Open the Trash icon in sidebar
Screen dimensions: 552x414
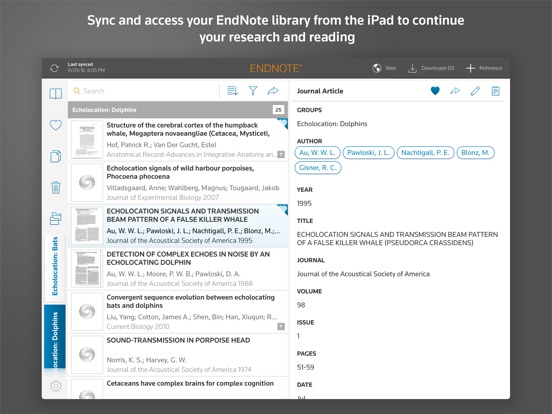56,187
